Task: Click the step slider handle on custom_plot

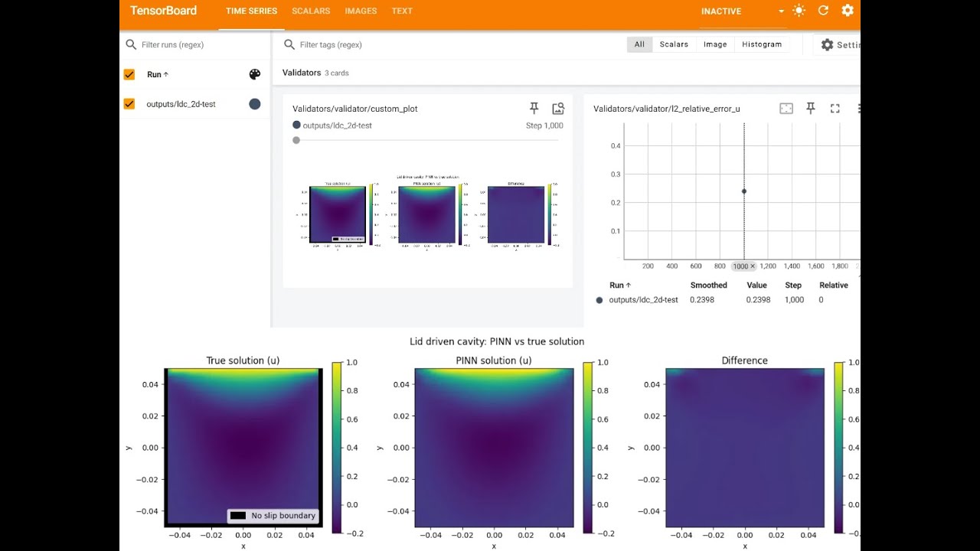Action: point(296,140)
